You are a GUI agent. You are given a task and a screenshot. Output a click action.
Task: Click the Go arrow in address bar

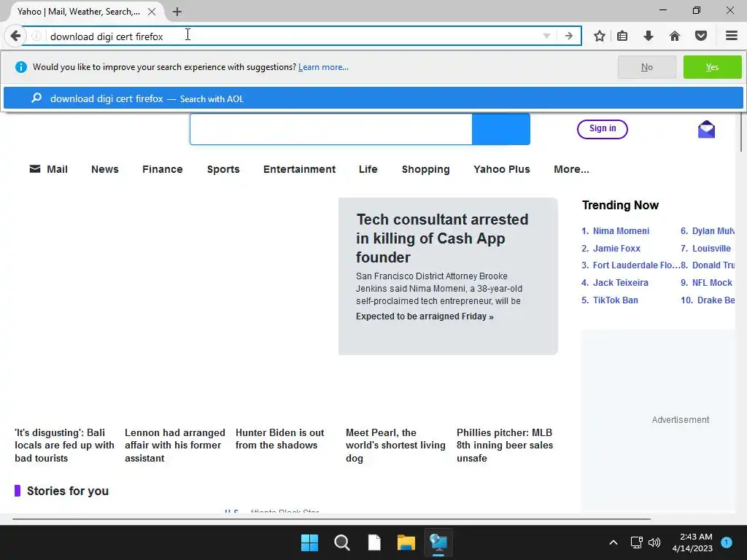point(569,36)
